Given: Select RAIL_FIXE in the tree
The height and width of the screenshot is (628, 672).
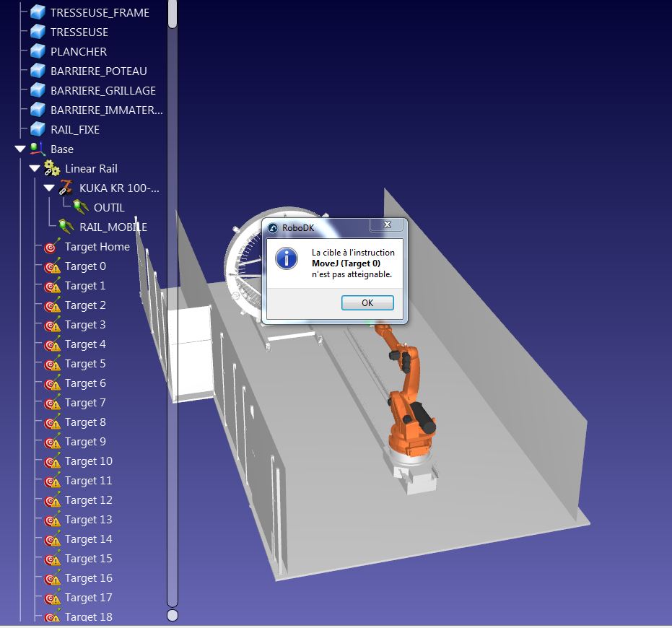Looking at the screenshot, I should point(75,130).
